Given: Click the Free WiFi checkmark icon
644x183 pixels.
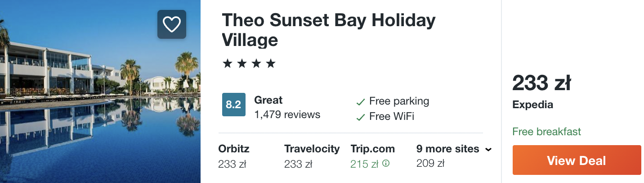Looking at the screenshot, I should click(360, 117).
